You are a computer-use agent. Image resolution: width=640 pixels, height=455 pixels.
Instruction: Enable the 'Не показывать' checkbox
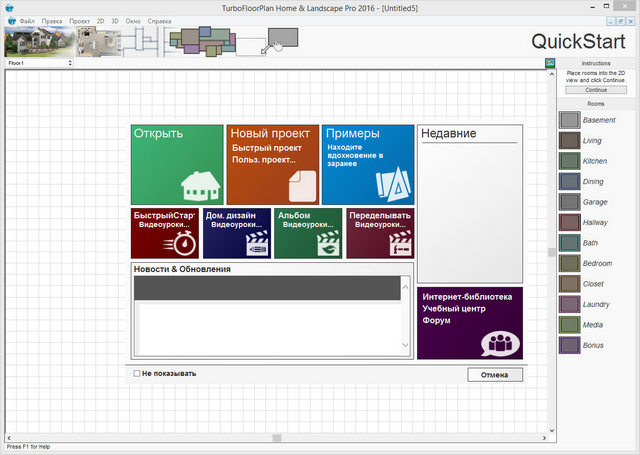click(x=137, y=374)
